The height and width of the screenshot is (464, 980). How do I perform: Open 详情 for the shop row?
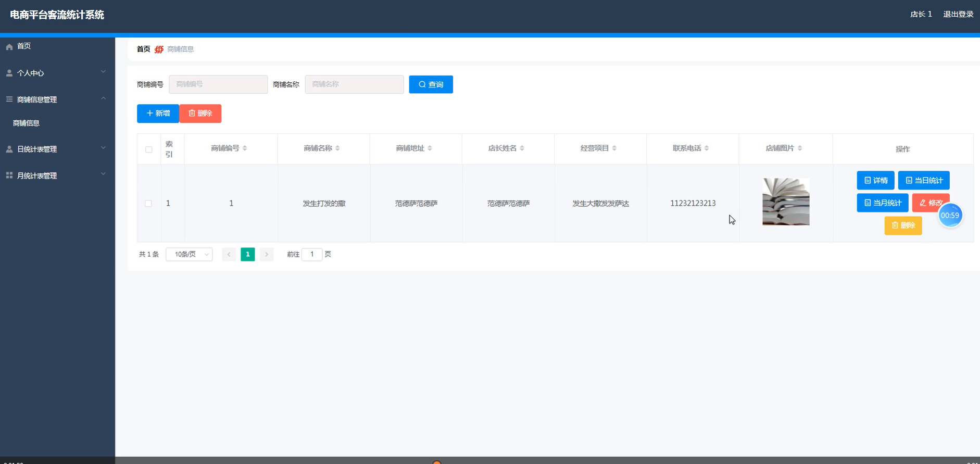(875, 180)
